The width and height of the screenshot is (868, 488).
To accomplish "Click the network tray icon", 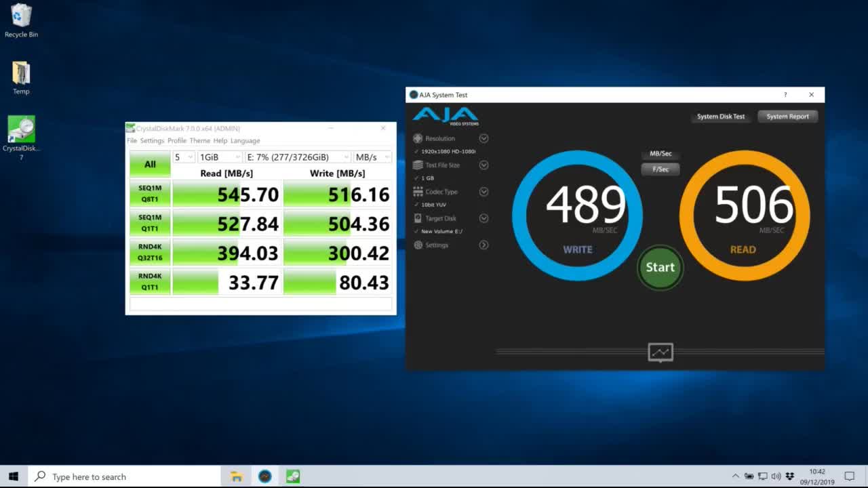I will (762, 476).
